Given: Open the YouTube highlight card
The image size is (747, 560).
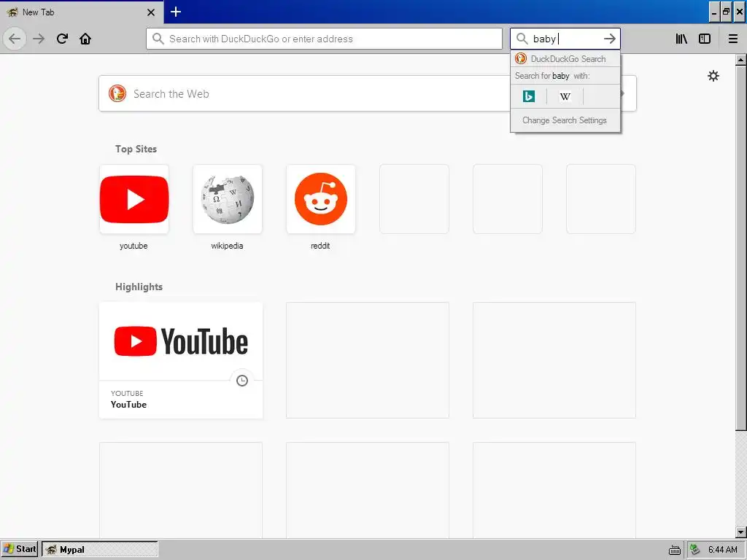Looking at the screenshot, I should click(181, 360).
